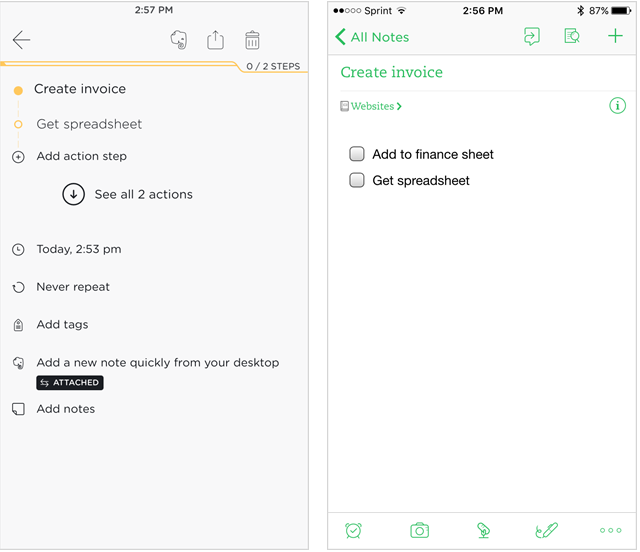
Task: Tap the repeat icon beside Never repeat
Action: click(18, 287)
